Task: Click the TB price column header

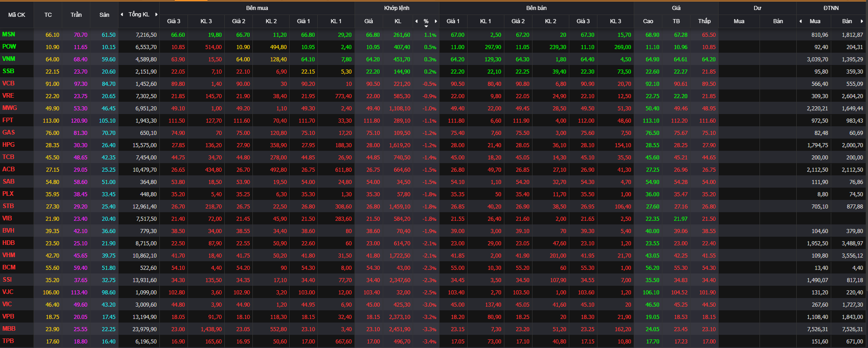Action: point(676,21)
